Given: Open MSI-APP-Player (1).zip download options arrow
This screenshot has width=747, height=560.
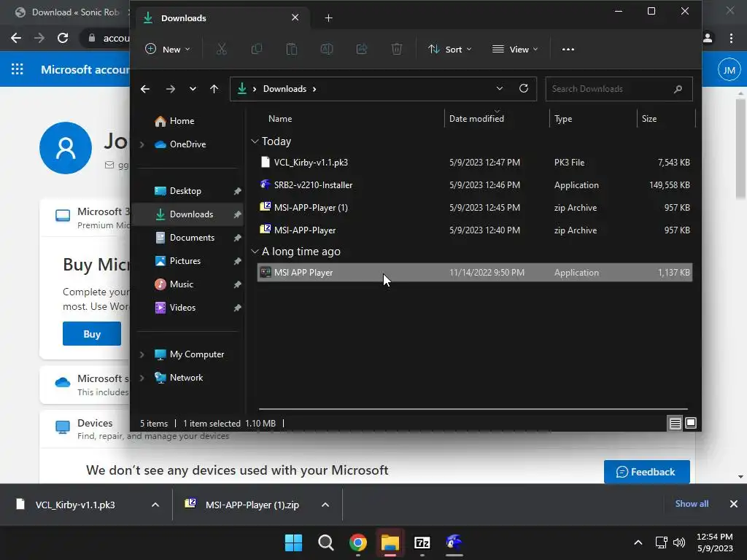Looking at the screenshot, I should 325,505.
